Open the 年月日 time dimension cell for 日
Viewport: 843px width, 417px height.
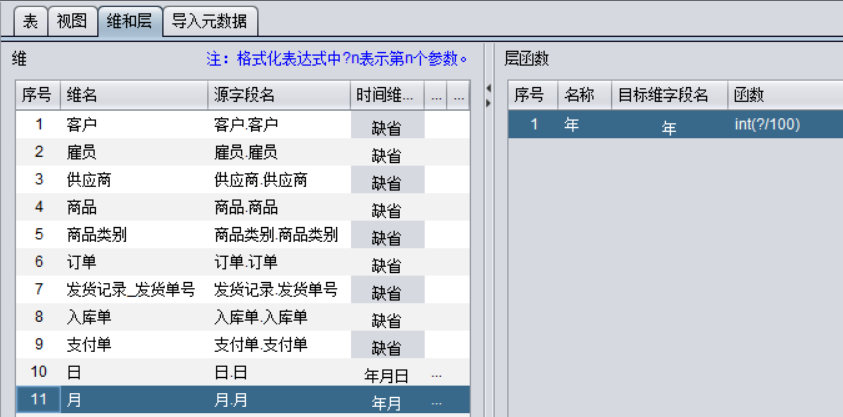click(387, 376)
